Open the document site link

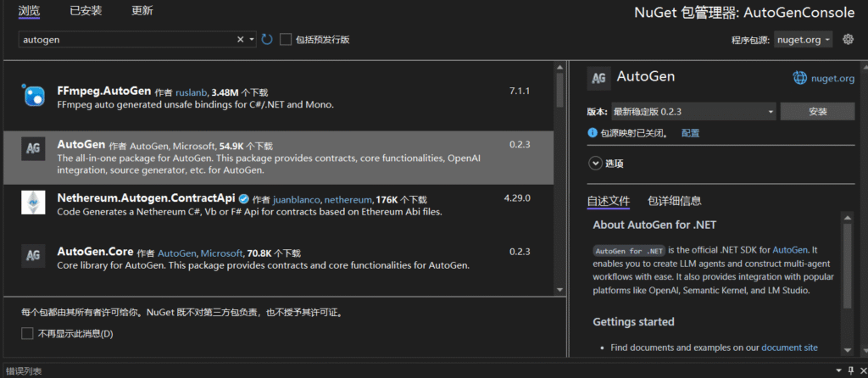789,347
